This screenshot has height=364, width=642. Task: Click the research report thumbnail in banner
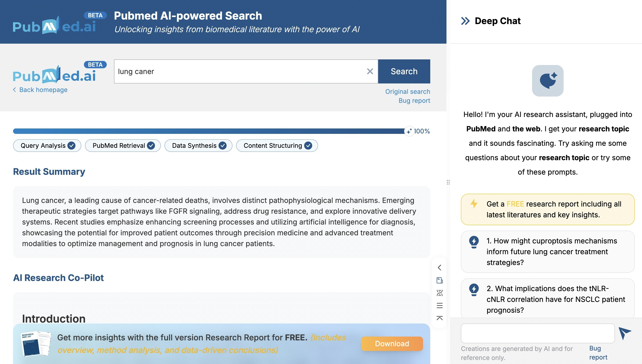(x=36, y=344)
